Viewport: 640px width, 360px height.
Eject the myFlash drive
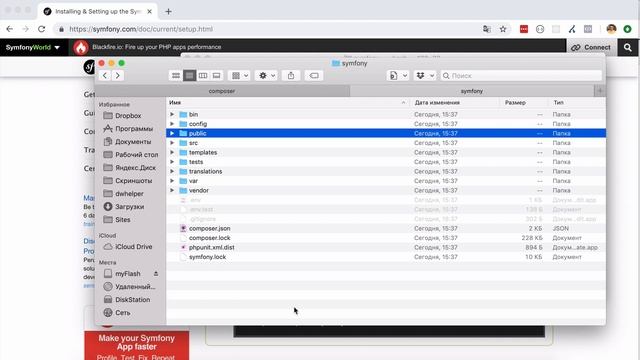tap(156, 273)
